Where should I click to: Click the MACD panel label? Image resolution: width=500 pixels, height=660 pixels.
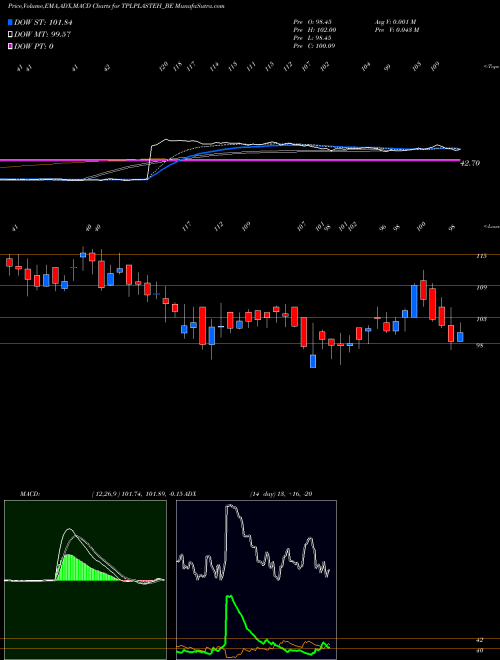tap(30, 494)
